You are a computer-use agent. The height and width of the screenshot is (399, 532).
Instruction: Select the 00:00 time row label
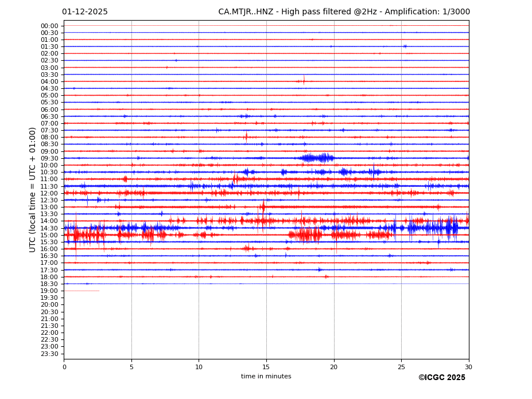49,26
